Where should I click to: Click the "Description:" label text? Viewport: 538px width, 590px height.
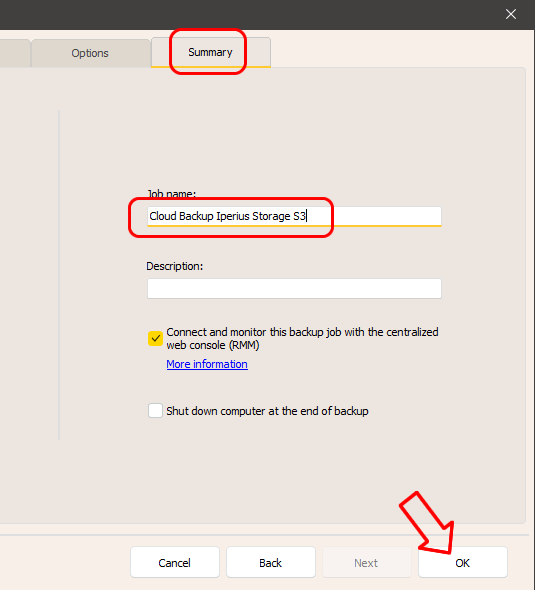pos(175,266)
